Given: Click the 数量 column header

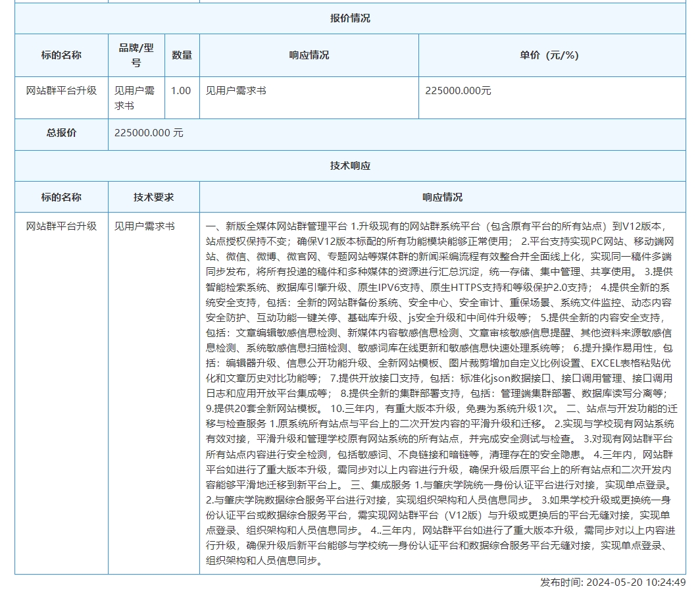Looking at the screenshot, I should click(x=182, y=55).
